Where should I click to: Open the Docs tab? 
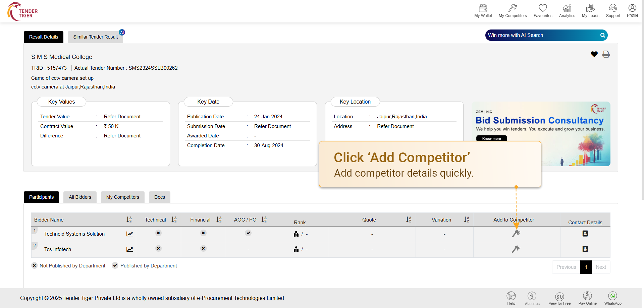[x=159, y=197]
